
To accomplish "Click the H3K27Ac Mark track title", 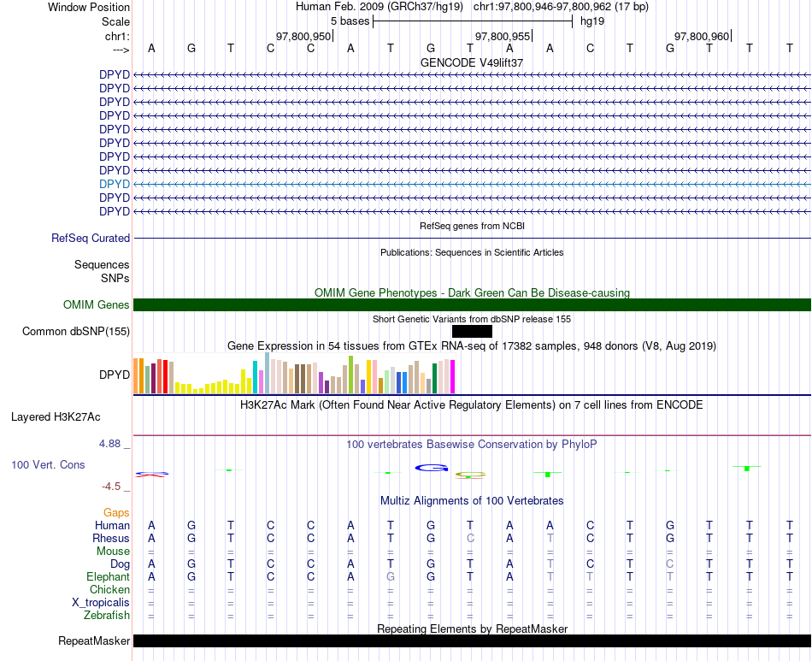I will (472, 404).
